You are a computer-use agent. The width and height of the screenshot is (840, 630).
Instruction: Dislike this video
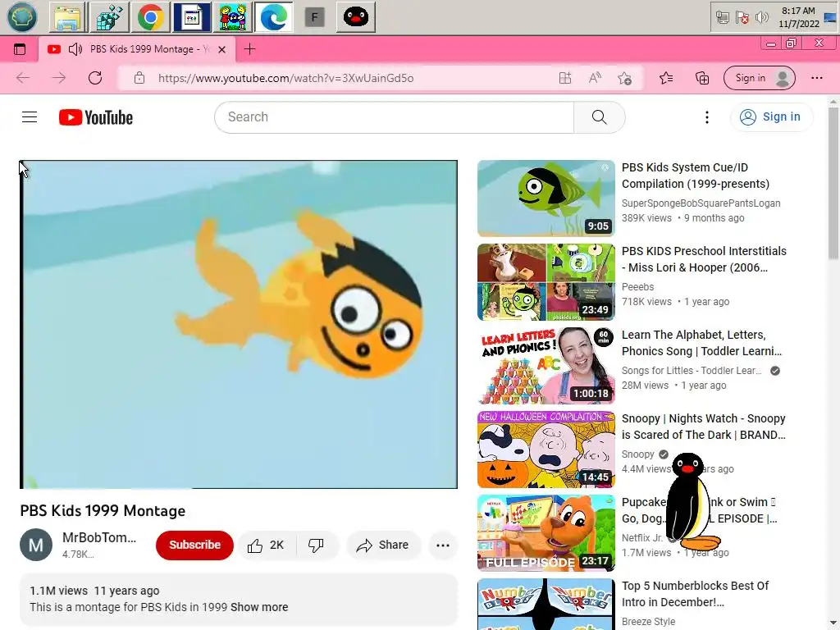pos(316,545)
